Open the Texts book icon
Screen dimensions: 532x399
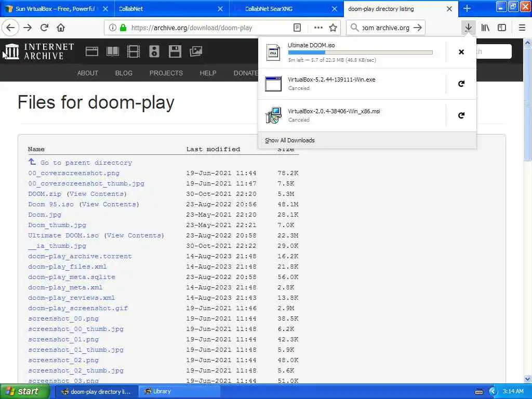113,51
